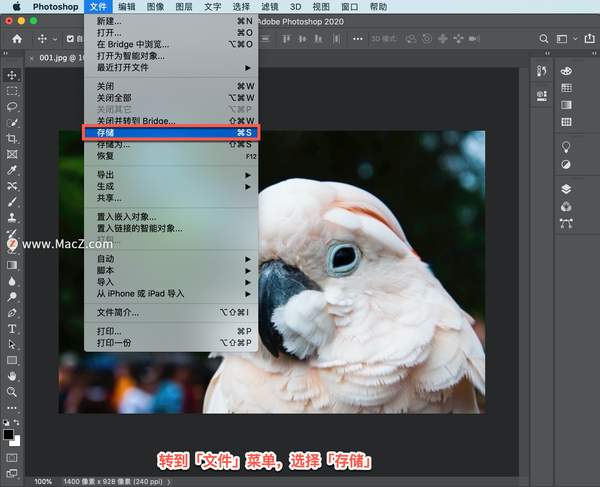Open the Color palette panel icon
The width and height of the screenshot is (600, 487).
tap(566, 72)
